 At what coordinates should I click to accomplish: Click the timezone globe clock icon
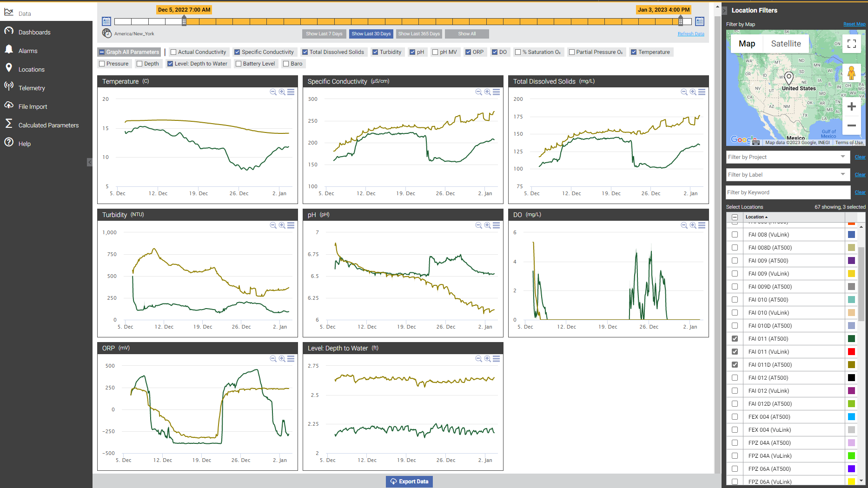click(x=107, y=33)
